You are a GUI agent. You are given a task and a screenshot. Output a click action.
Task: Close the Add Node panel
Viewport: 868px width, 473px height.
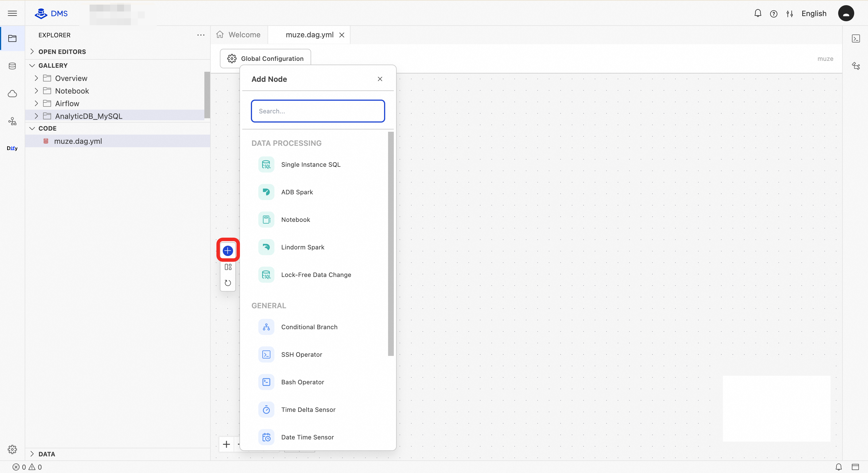coord(380,79)
